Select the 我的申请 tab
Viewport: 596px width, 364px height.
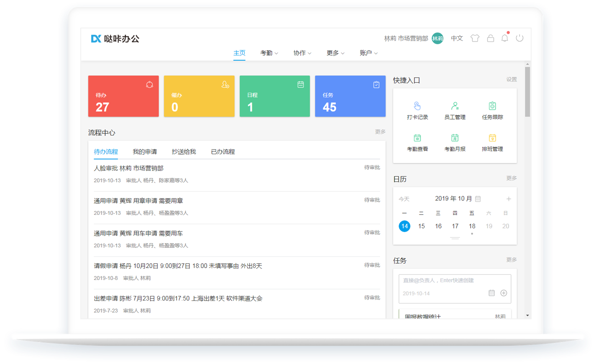point(145,151)
